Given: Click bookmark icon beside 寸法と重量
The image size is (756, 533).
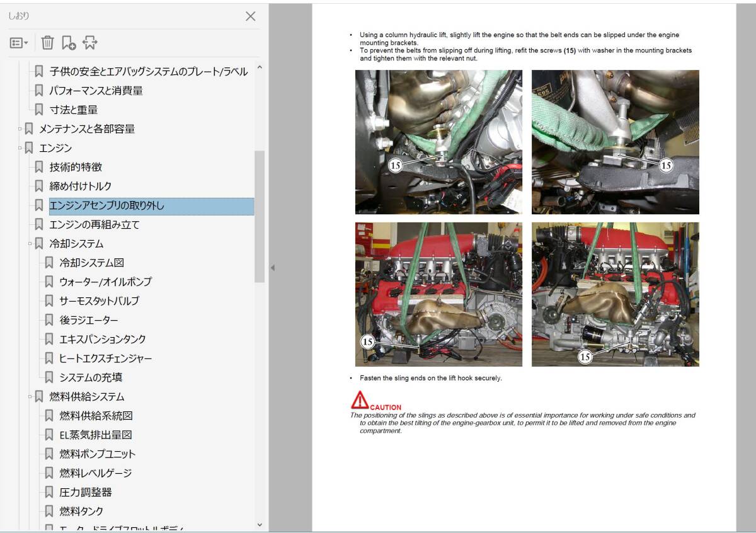Looking at the screenshot, I should 39,110.
